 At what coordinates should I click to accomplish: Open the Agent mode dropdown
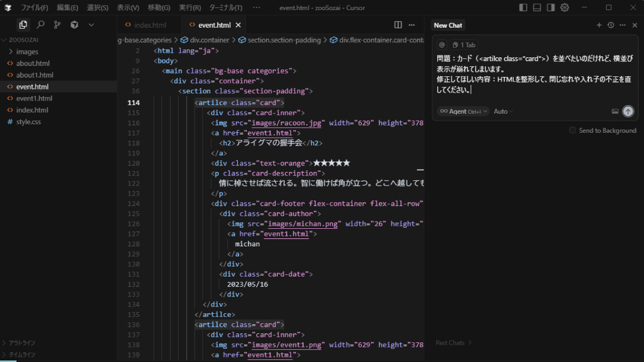point(463,111)
